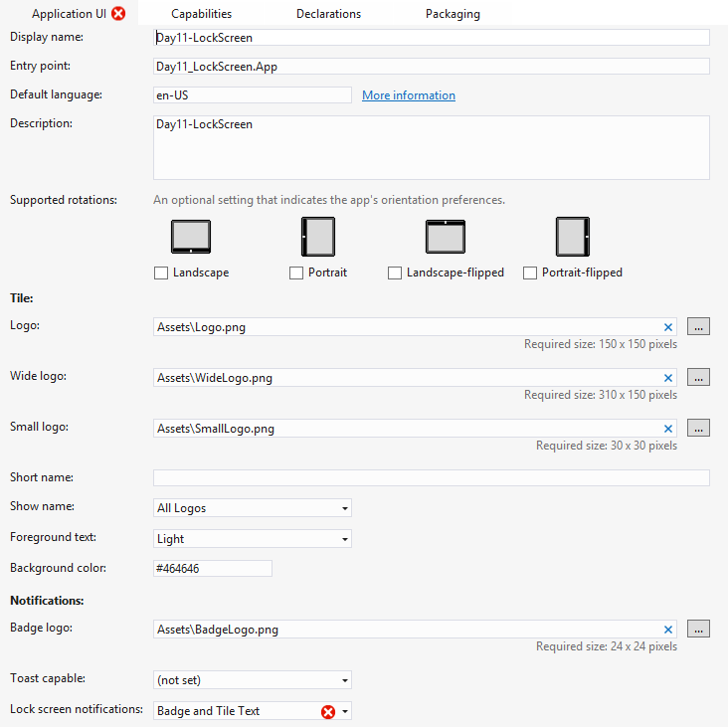Click the landscape-flipped tablet icon
The height and width of the screenshot is (727, 728).
coord(446,238)
